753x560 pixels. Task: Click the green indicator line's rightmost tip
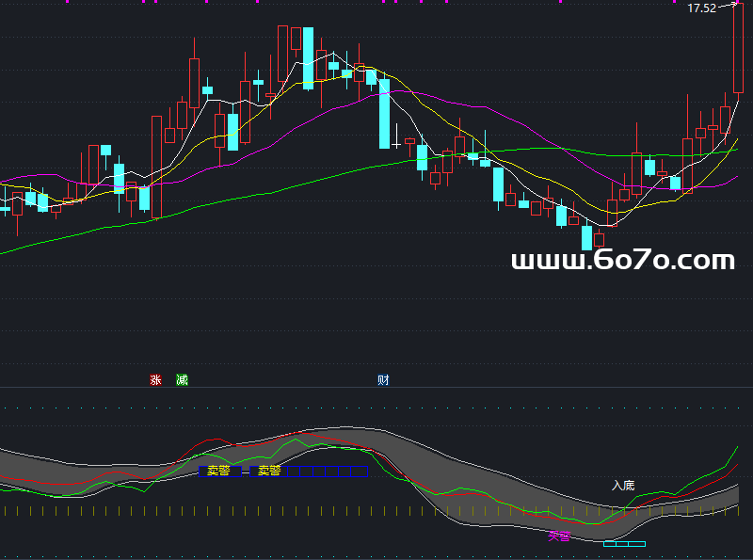735,445
